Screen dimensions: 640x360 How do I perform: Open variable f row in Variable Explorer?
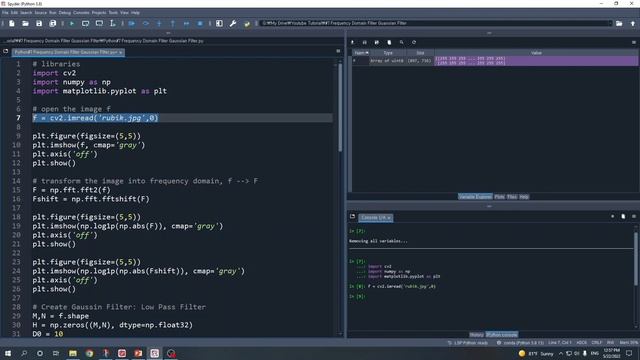click(495, 61)
